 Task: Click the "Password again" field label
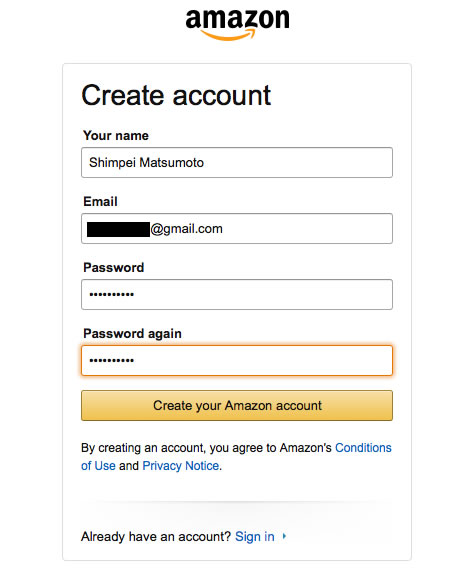click(x=132, y=333)
